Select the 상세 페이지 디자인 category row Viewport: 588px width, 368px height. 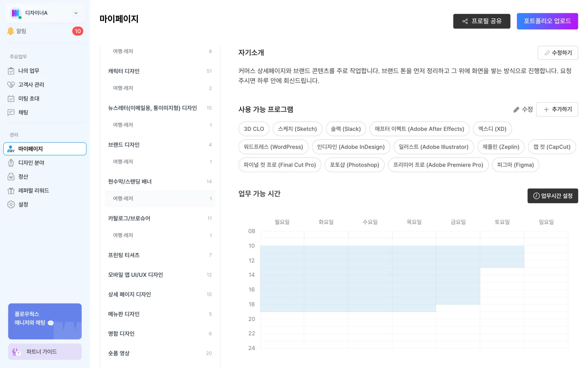160,294
